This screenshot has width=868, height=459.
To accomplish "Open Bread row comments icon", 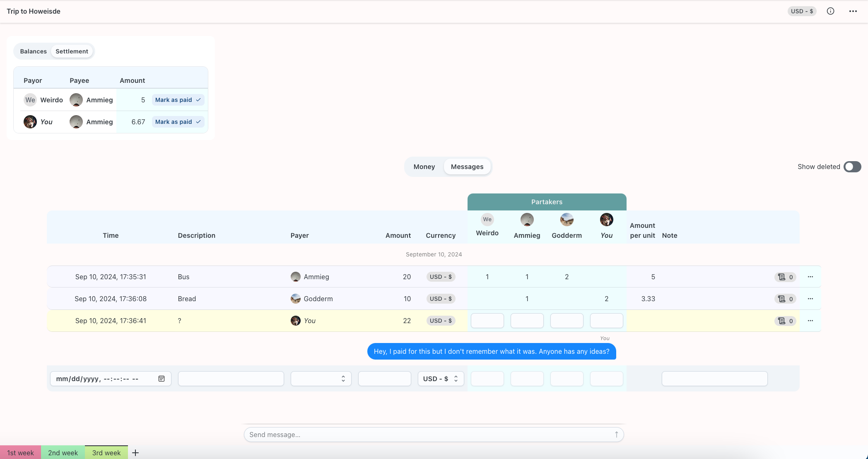I will (785, 299).
